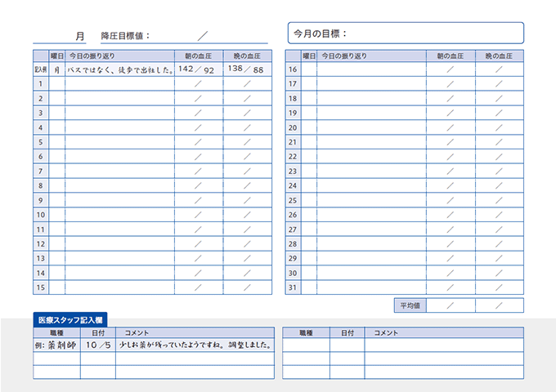Click right table 晩の血圧 column header
This screenshot has width=556, height=392.
coord(499,56)
